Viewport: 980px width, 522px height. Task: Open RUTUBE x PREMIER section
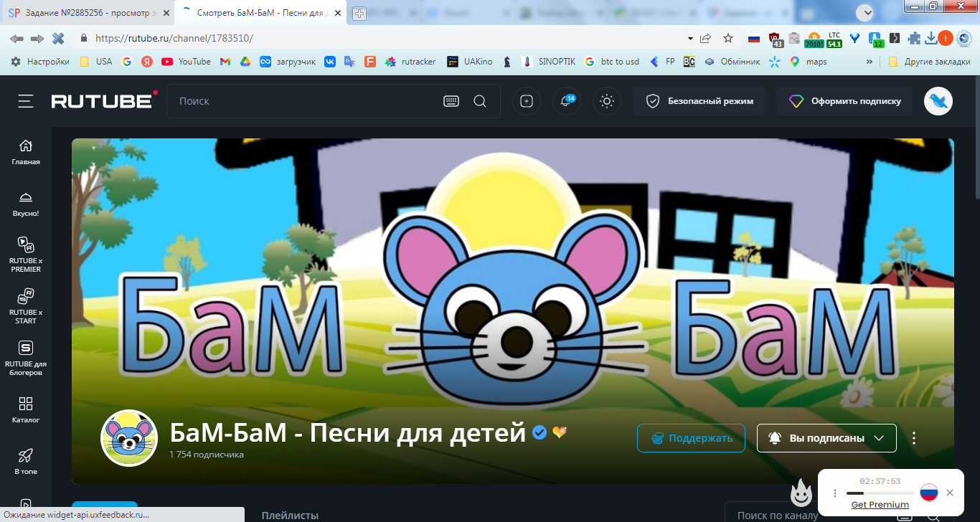[26, 255]
